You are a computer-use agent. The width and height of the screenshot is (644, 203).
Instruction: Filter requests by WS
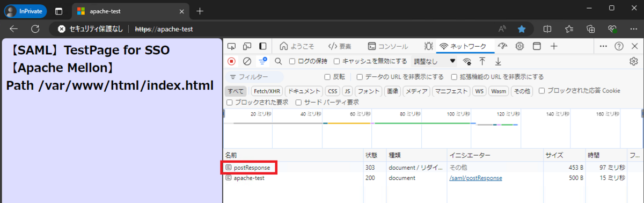pos(479,91)
